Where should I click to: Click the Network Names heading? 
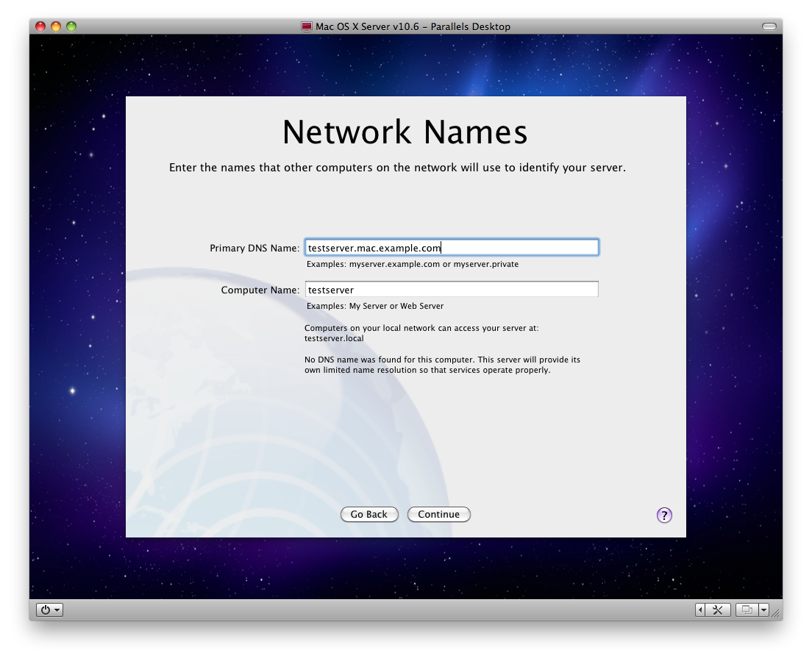click(405, 132)
